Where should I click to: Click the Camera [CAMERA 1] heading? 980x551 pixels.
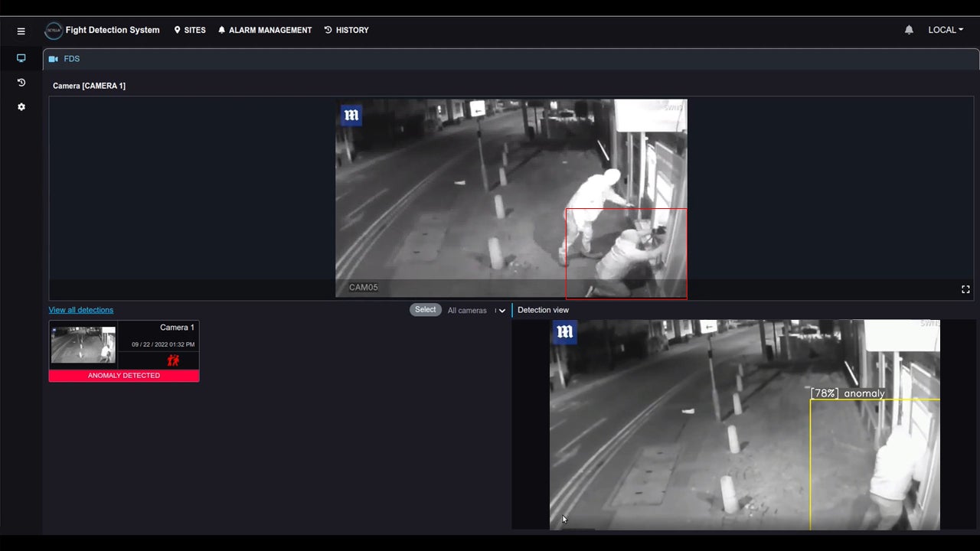pyautogui.click(x=89, y=86)
